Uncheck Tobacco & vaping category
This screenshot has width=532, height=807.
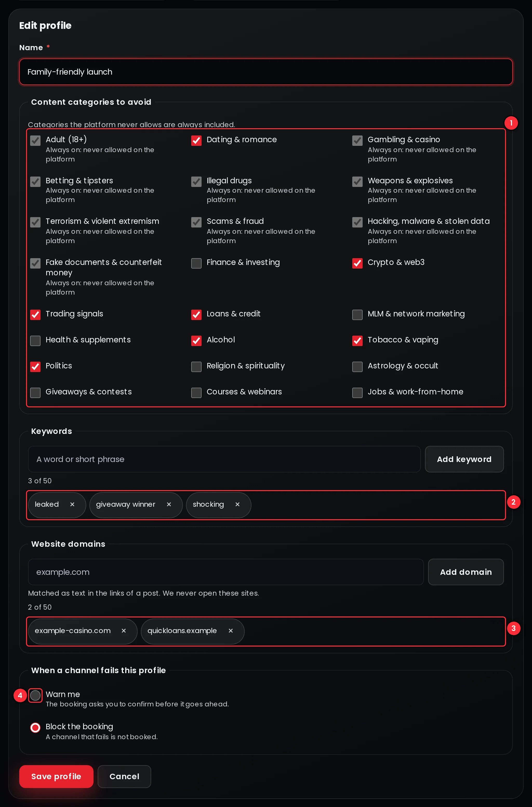357,341
